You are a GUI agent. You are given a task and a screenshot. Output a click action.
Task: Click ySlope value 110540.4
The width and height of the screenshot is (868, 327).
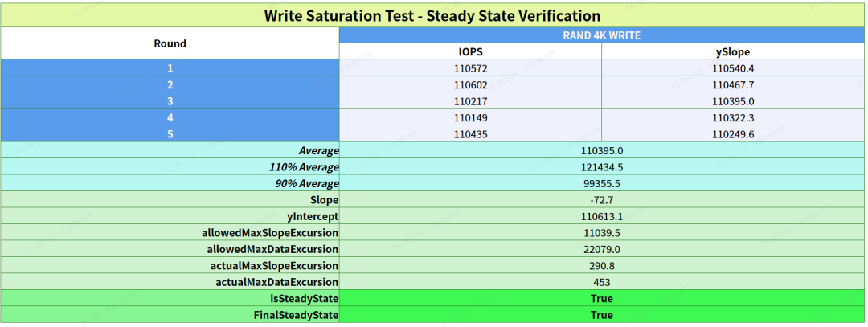(732, 68)
